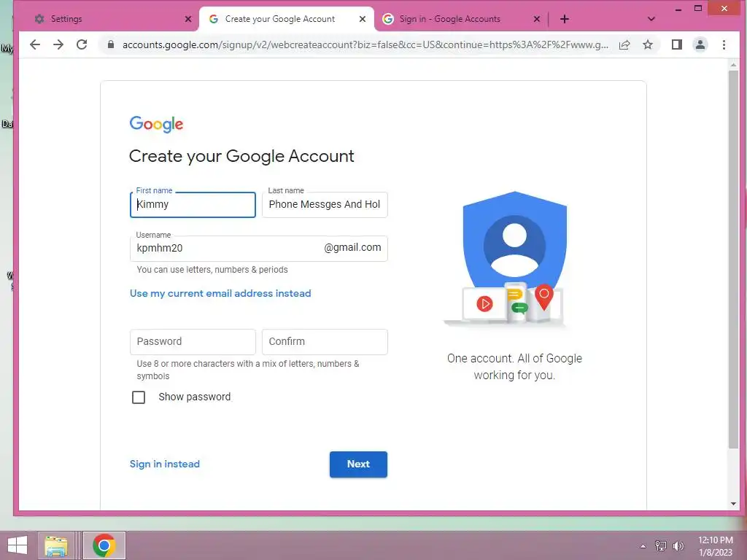
Task: Bookmark this page with star icon
Action: (648, 44)
